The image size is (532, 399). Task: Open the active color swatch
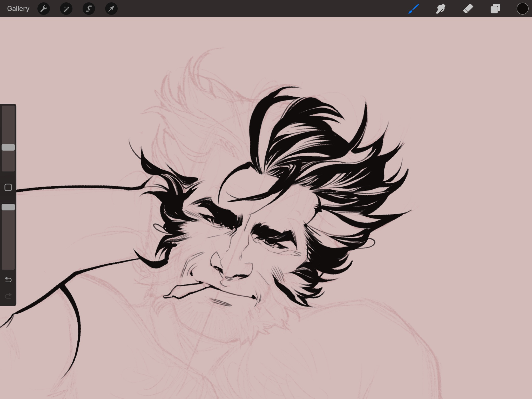(x=522, y=9)
